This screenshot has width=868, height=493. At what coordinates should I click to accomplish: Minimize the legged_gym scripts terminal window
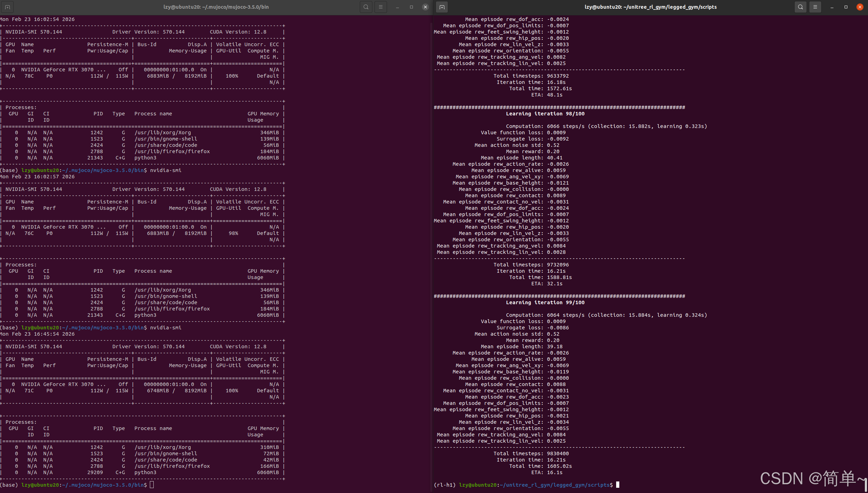[x=832, y=7]
